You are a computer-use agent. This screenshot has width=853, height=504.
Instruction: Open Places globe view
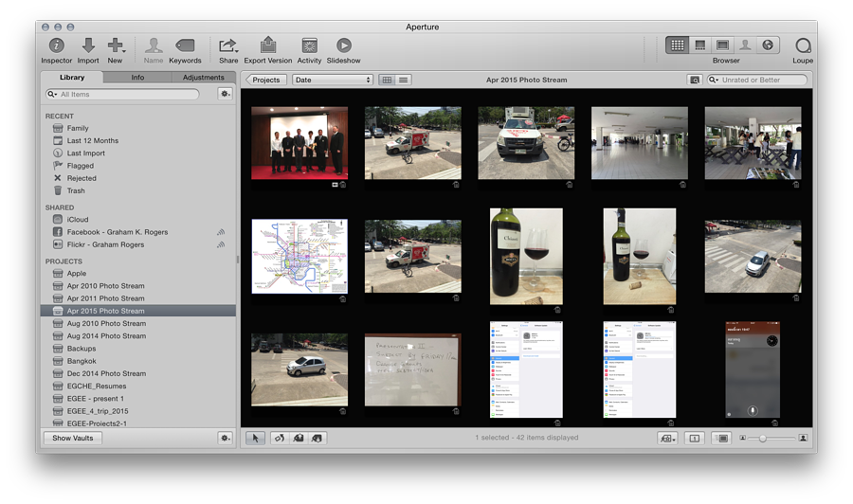768,45
